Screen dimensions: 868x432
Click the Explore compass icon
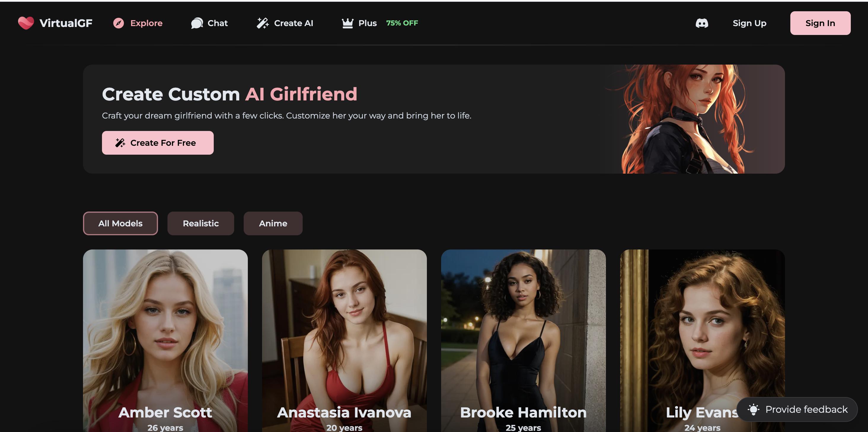118,23
